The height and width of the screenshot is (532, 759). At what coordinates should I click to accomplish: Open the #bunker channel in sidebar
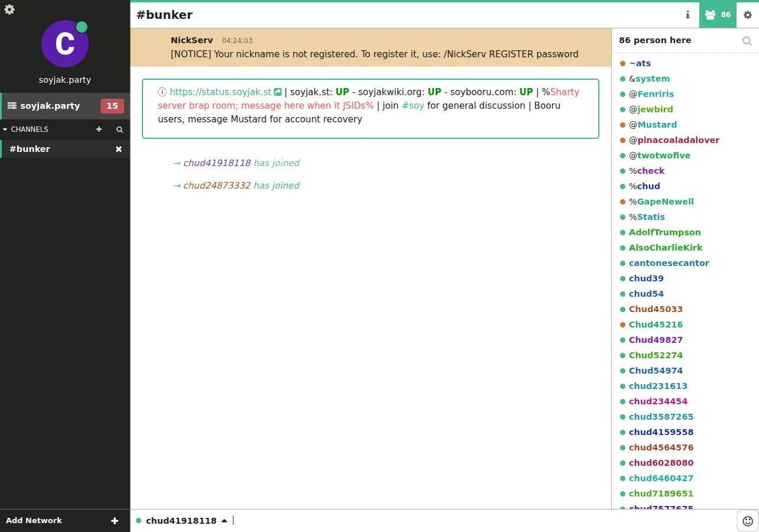(65, 149)
